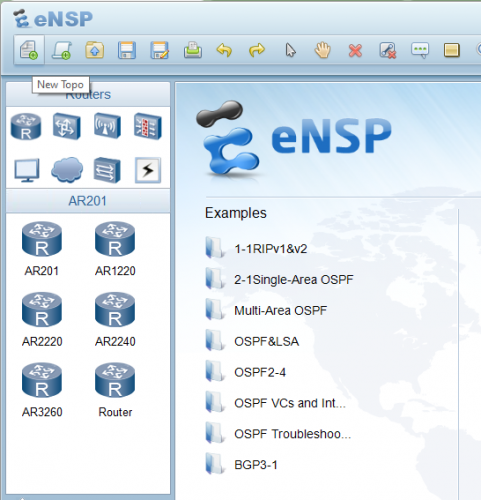Select the Firewall device category icon
Viewport: 481px width, 500px height.
point(148,126)
